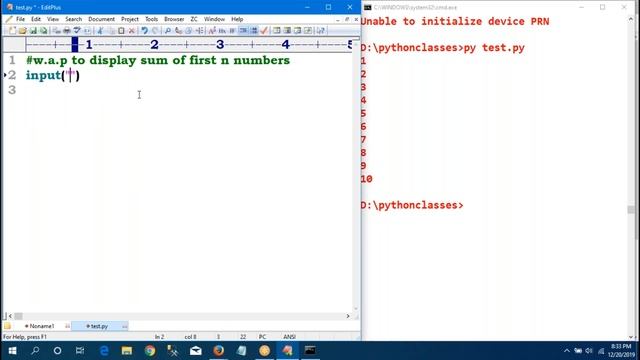
Task: Launch Microsoft Edge from taskbar
Action: (104, 351)
